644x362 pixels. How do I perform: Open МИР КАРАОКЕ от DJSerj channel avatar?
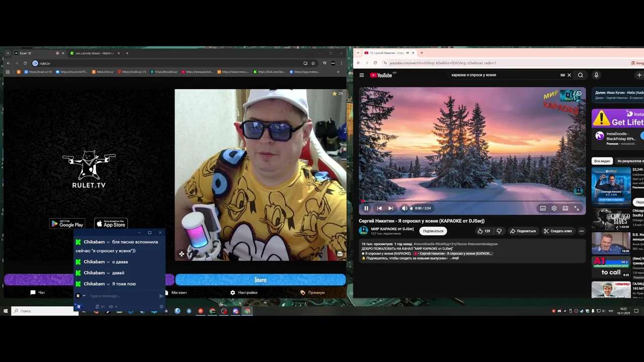tap(363, 231)
